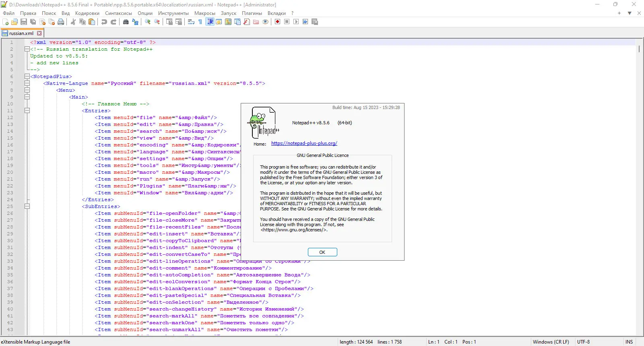The width and height of the screenshot is (644, 346).
Task: Collapse the comment block at line 2
Action: (x=27, y=49)
